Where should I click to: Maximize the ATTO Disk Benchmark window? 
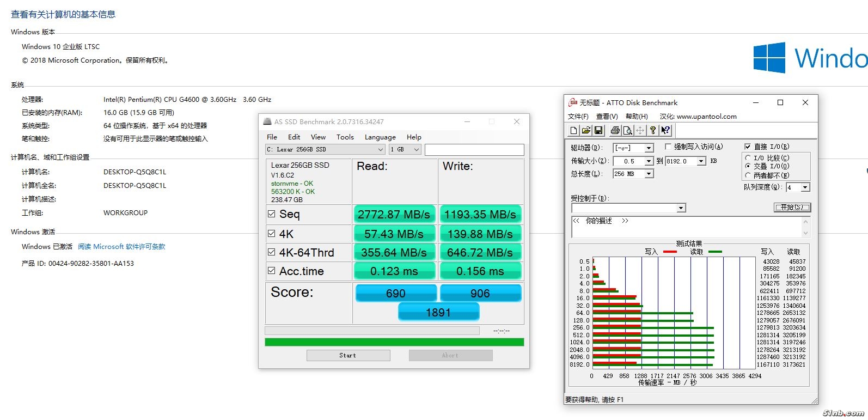click(x=780, y=102)
